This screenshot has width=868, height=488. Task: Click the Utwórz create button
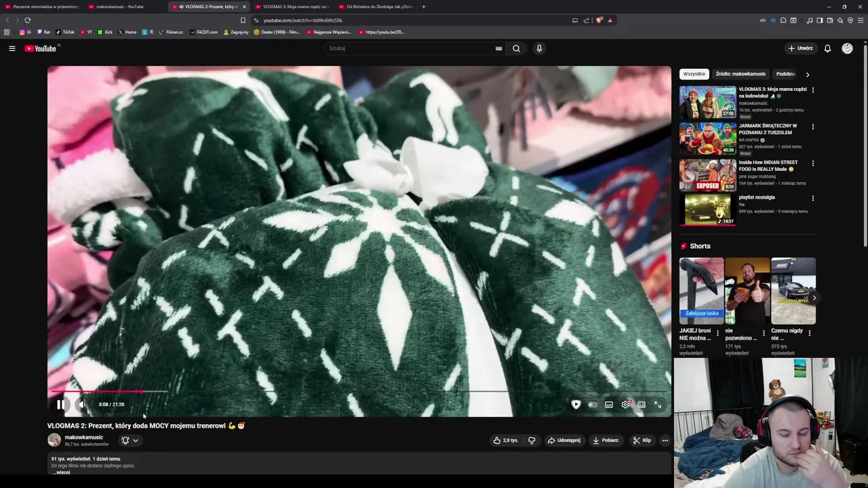(x=800, y=48)
